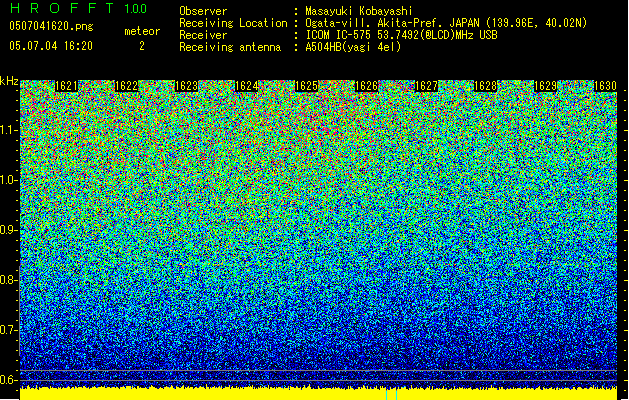Click the 1628 time marker
The image size is (629, 400).
click(485, 86)
